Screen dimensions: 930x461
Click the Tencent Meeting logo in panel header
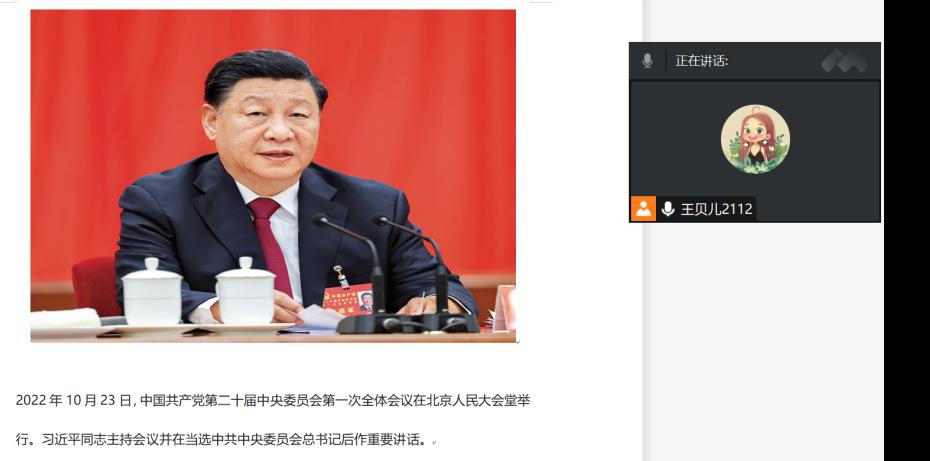[x=845, y=61]
